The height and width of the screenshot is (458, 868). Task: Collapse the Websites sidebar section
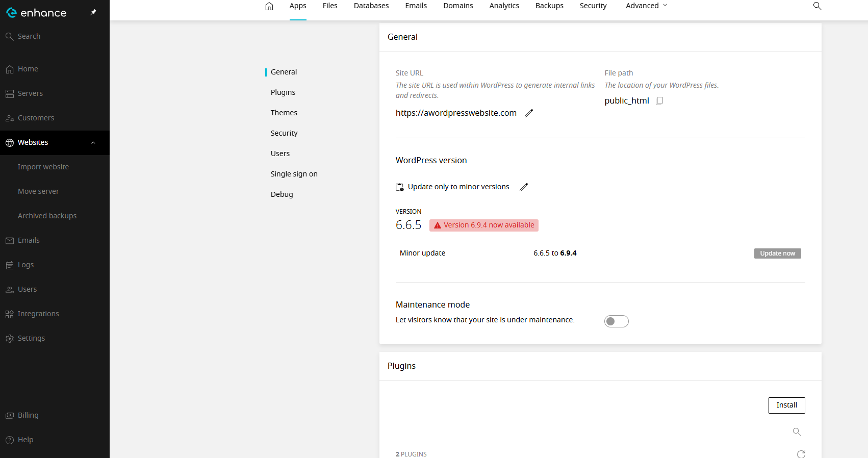[93, 143]
